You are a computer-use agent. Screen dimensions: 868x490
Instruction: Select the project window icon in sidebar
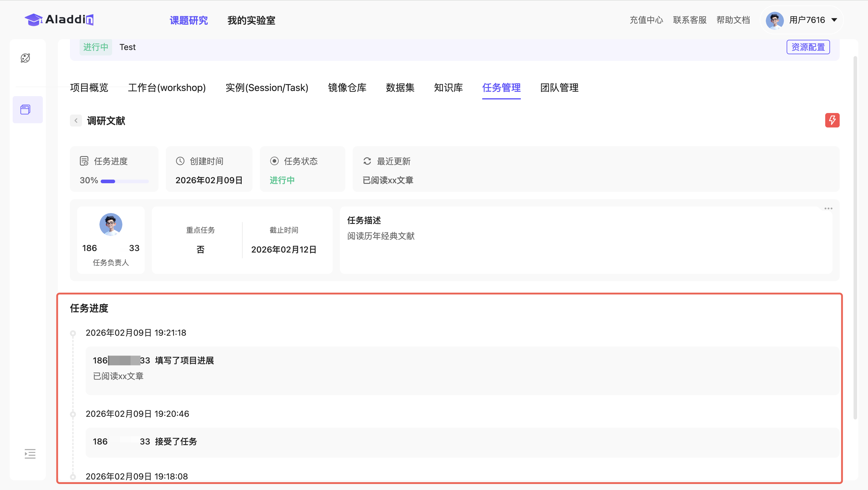[26, 109]
